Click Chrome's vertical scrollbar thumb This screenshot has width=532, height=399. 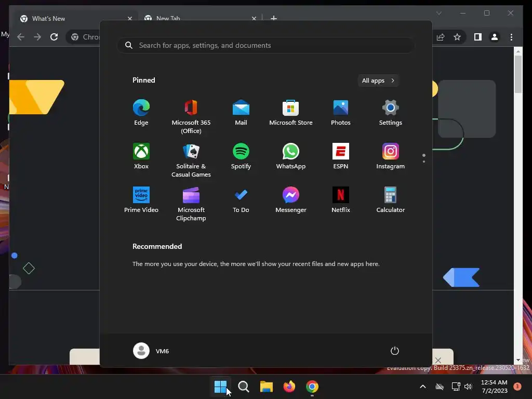tap(518, 74)
